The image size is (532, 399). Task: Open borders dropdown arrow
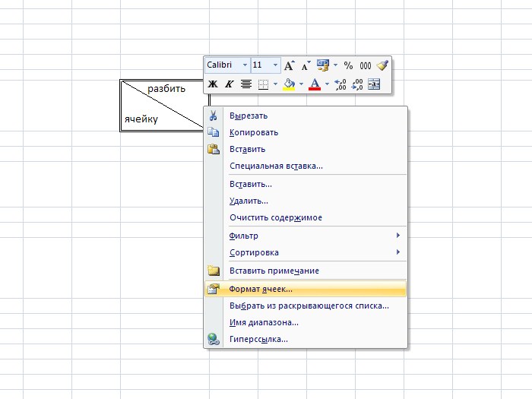pos(275,84)
